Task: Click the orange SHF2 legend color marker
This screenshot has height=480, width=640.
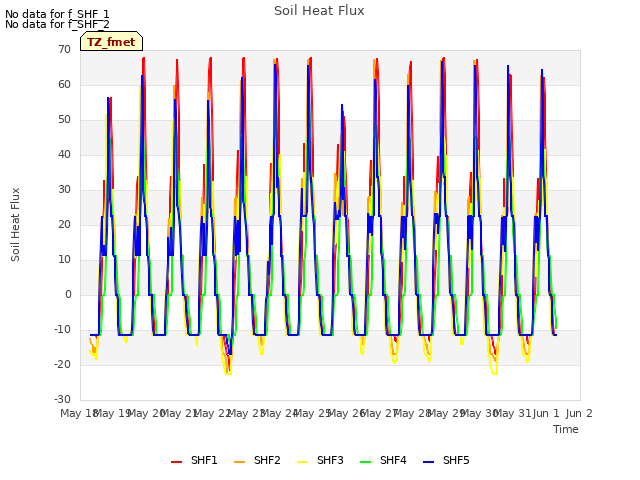Action: [239, 462]
